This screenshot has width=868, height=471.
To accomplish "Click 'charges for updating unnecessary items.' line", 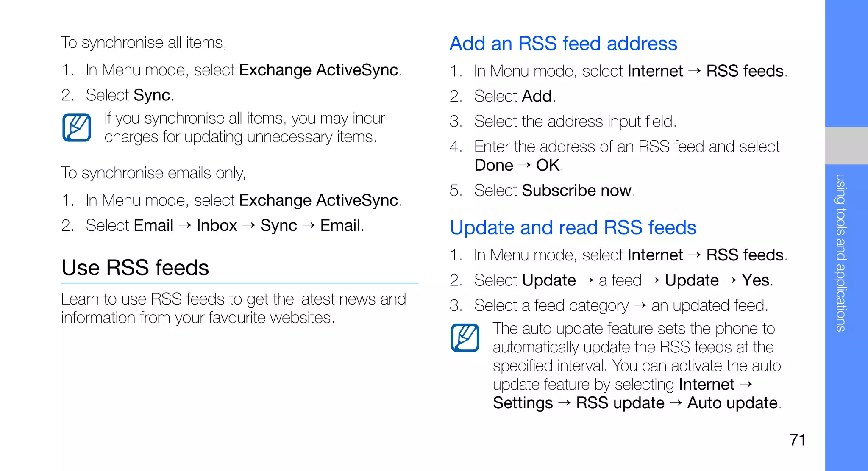I will pos(240,137).
